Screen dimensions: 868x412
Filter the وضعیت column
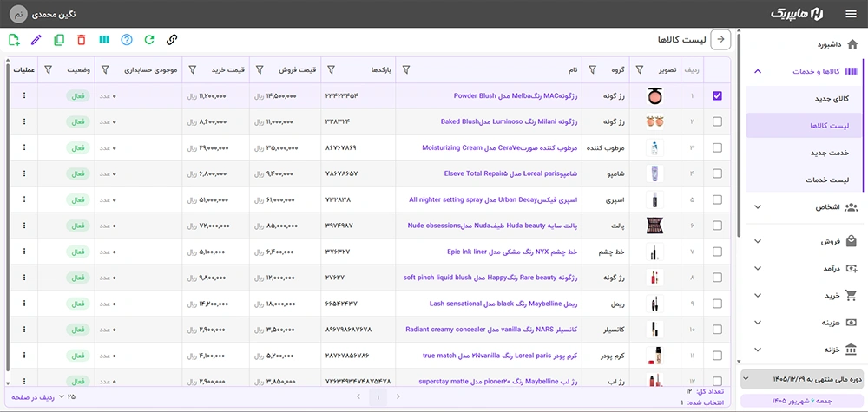pyautogui.click(x=48, y=69)
